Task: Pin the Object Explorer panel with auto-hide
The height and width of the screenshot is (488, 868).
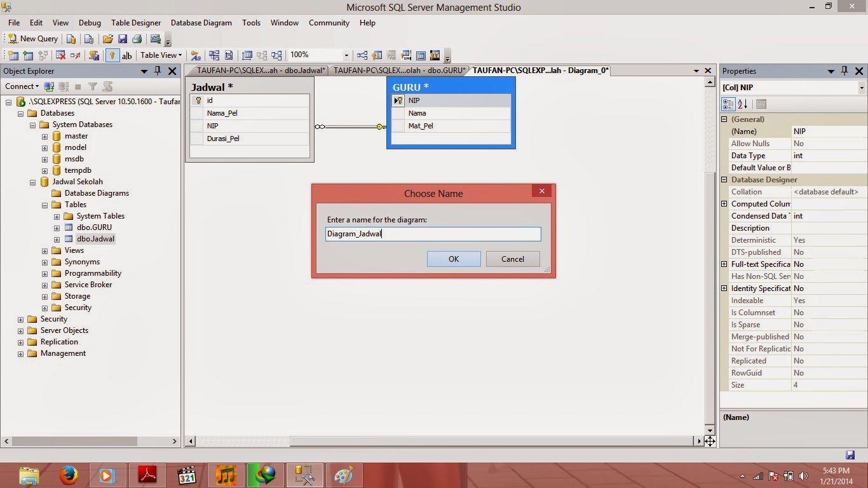Action: click(x=158, y=71)
